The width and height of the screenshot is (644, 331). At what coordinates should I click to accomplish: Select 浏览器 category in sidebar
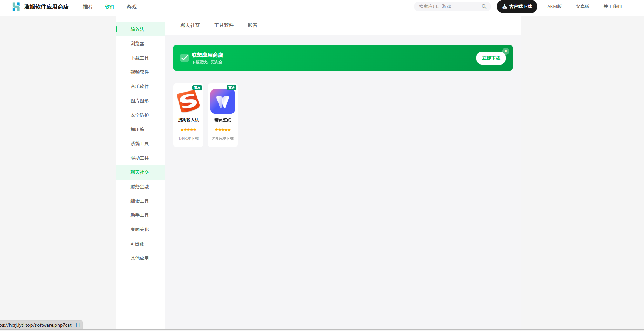pyautogui.click(x=137, y=43)
